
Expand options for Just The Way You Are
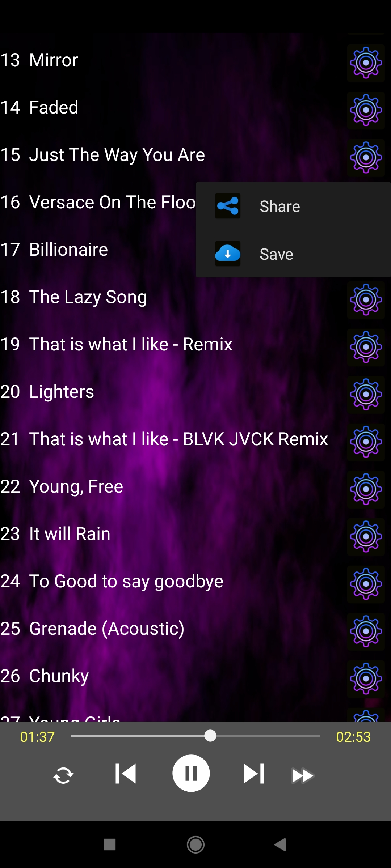(x=366, y=158)
